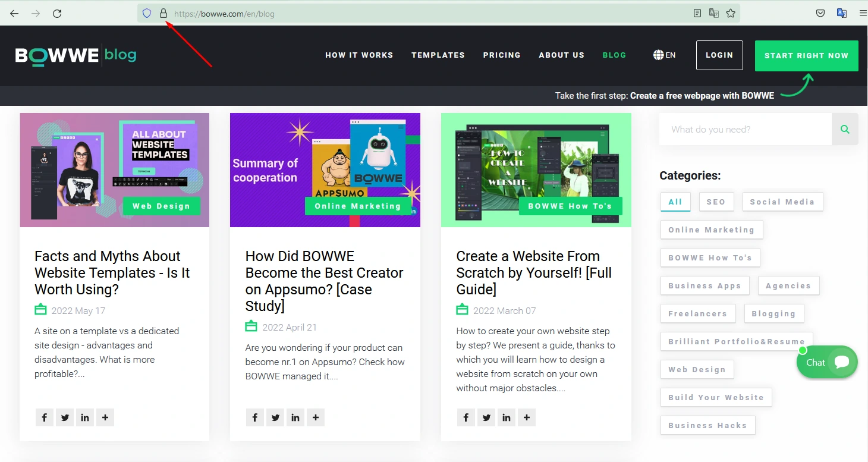Share the Appsumo case study on Facebook
The image size is (868, 462).
pos(255,417)
